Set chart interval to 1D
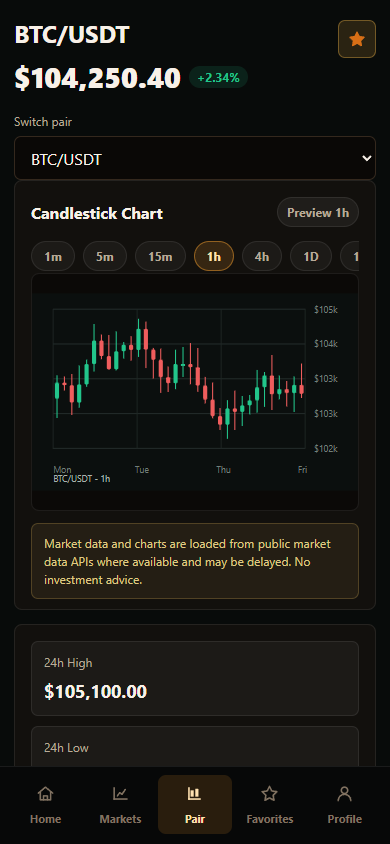 311,256
